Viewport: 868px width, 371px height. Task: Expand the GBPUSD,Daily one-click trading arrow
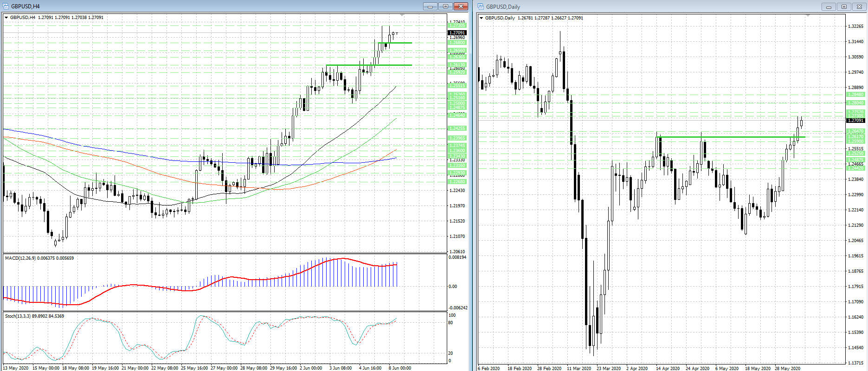pyautogui.click(x=482, y=18)
